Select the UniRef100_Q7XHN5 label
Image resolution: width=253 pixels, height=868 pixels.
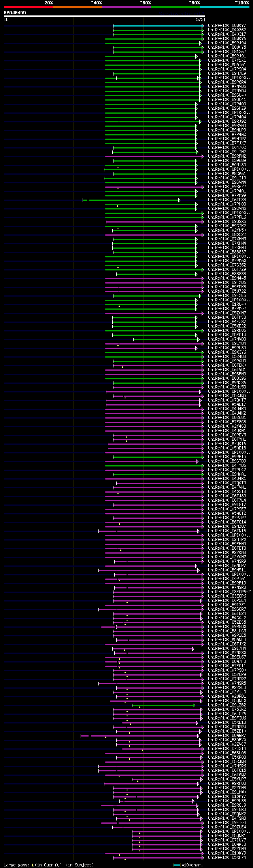coord(227,239)
